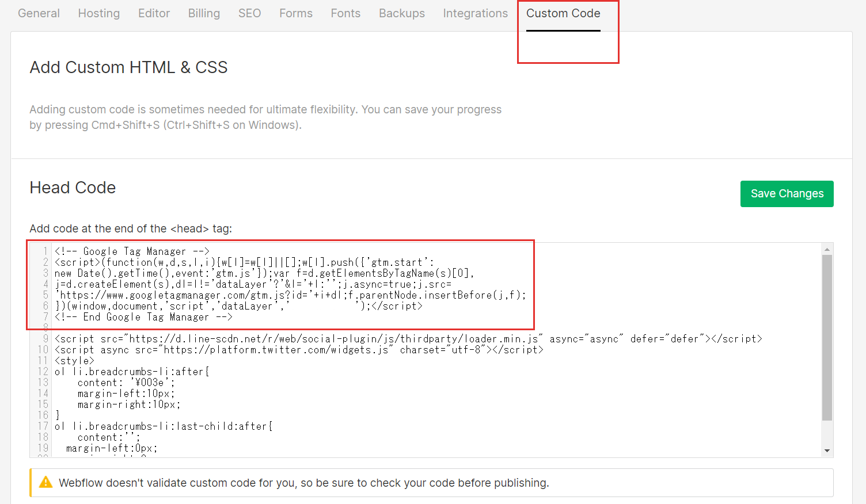Click the content: '¥003e'; line
This screenshot has width=866, height=504.
pos(126,383)
